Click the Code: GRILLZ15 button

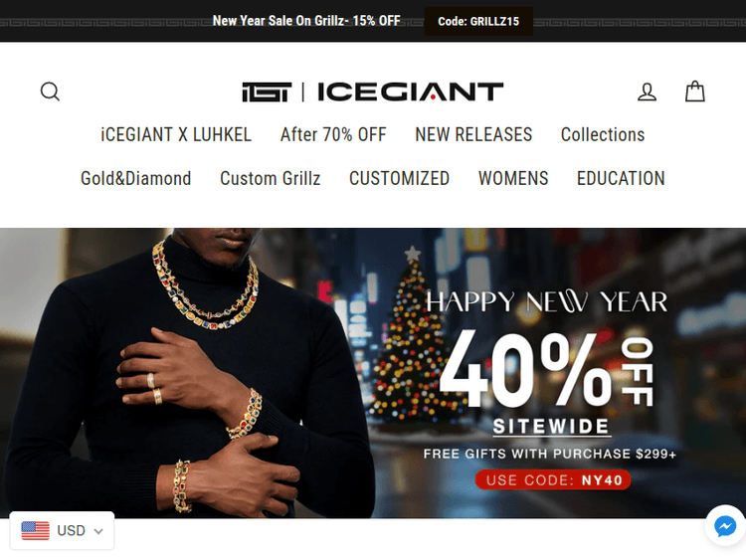478,22
